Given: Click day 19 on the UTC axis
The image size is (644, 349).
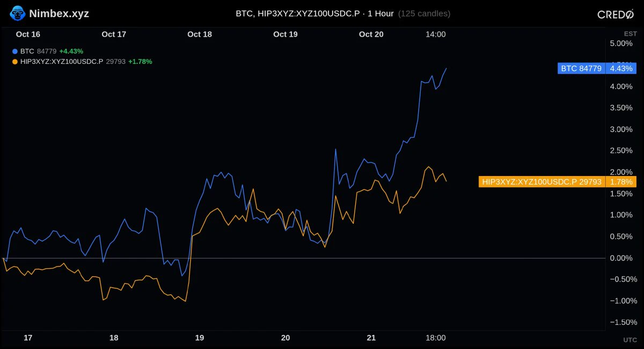Looking at the screenshot, I should click(x=200, y=338).
